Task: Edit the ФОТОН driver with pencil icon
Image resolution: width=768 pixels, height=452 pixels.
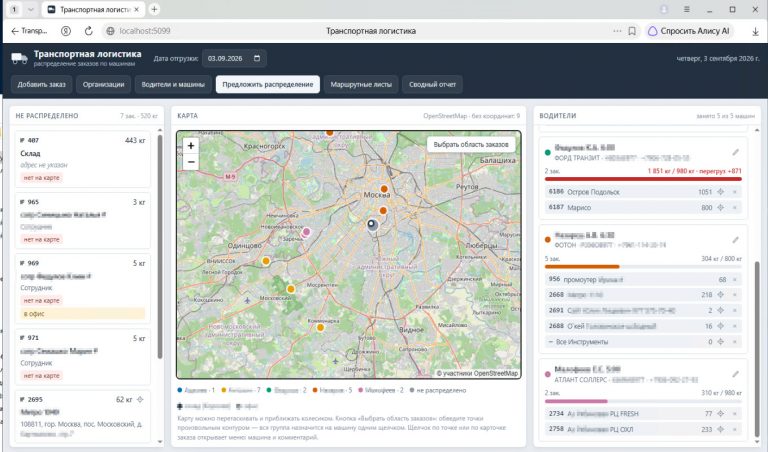Action: [735, 239]
